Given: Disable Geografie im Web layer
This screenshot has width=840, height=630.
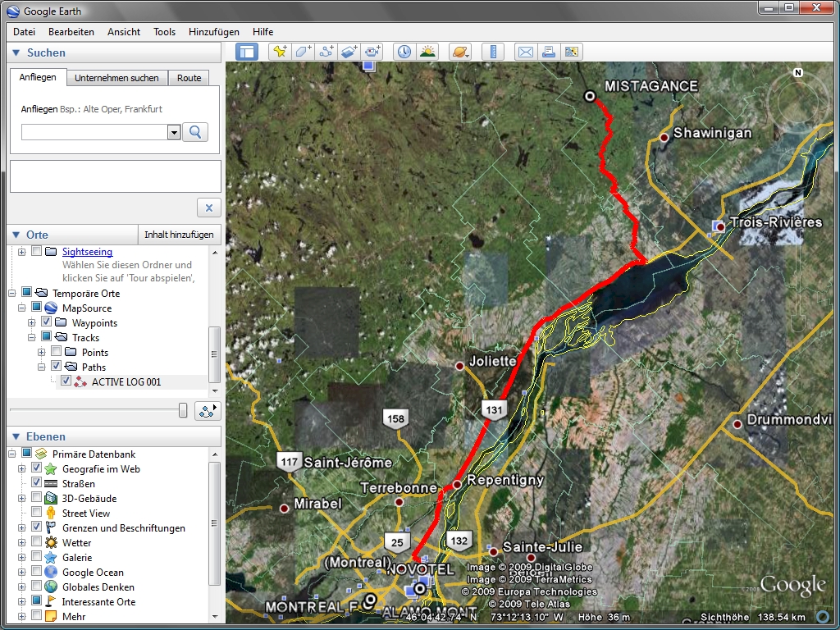Looking at the screenshot, I should [36, 468].
